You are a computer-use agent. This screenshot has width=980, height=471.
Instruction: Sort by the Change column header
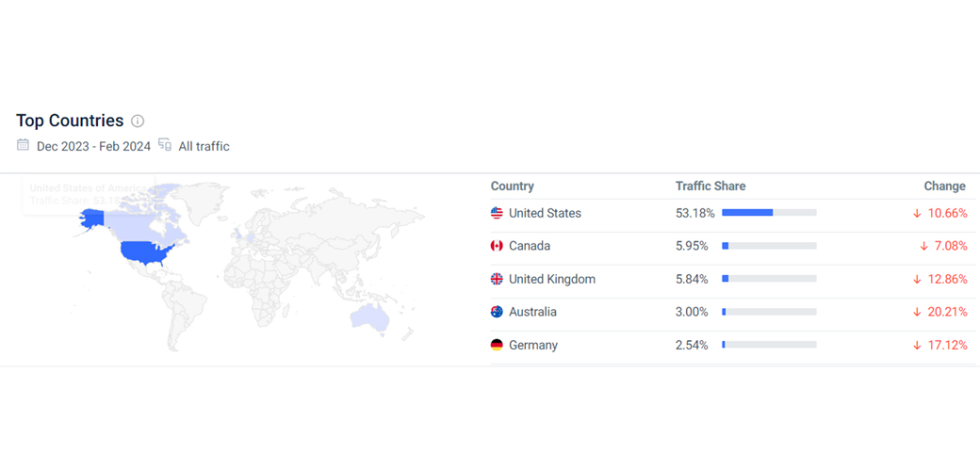(944, 187)
